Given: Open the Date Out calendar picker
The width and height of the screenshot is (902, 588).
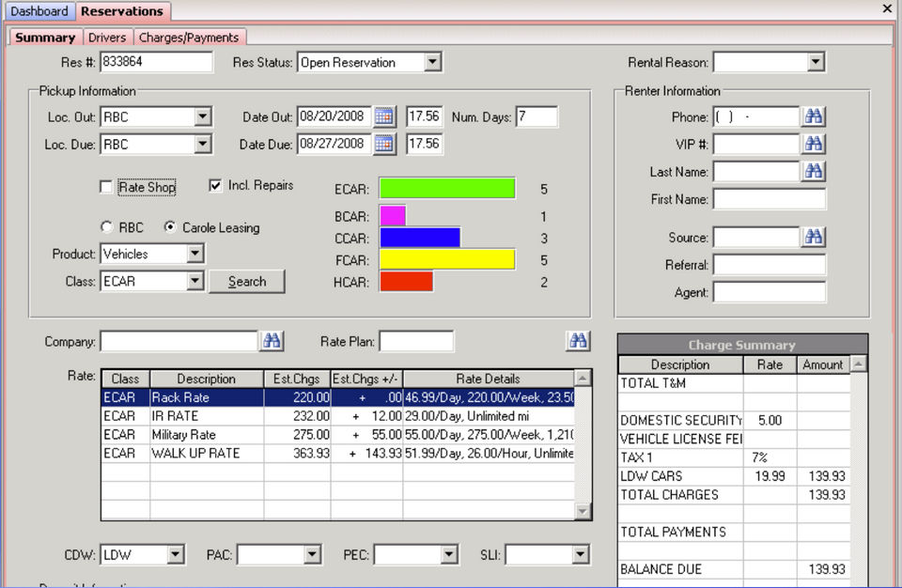Looking at the screenshot, I should (384, 117).
